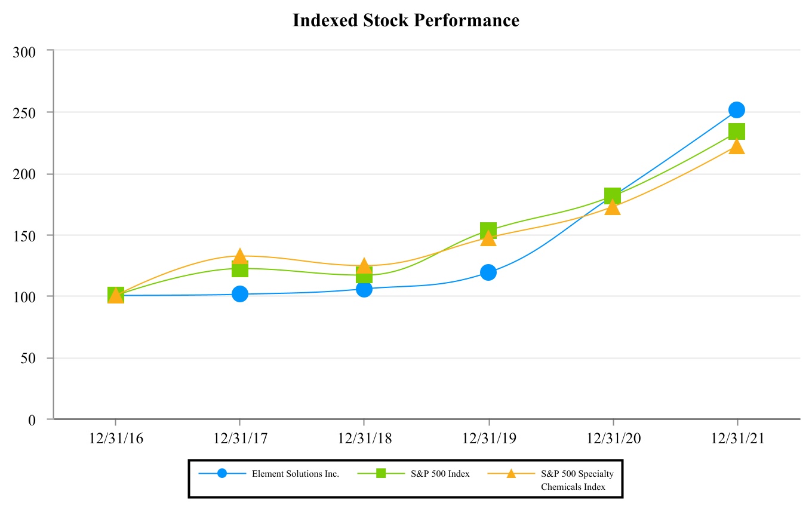Click the blue circle swatch in the legend
812x509 pixels.
(x=222, y=473)
